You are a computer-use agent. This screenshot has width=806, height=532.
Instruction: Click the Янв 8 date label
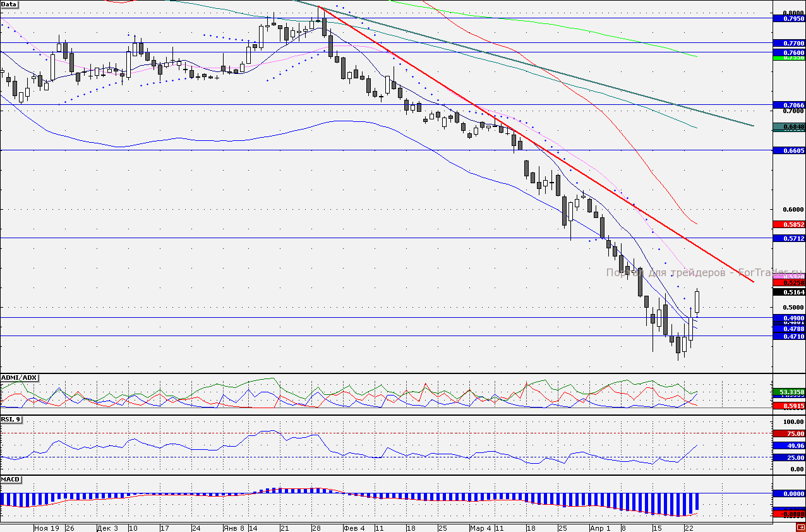tap(234, 528)
